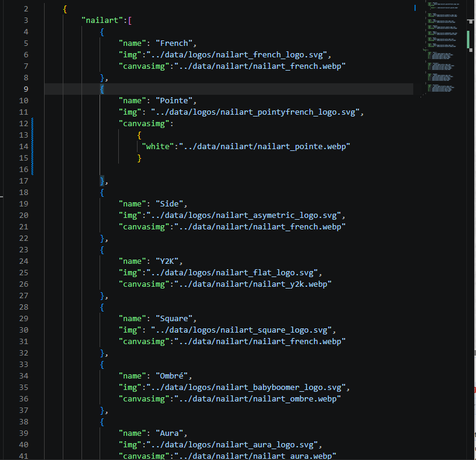Click the "canvasimg" key on line 26
The height and width of the screenshot is (460, 476).
click(144, 284)
